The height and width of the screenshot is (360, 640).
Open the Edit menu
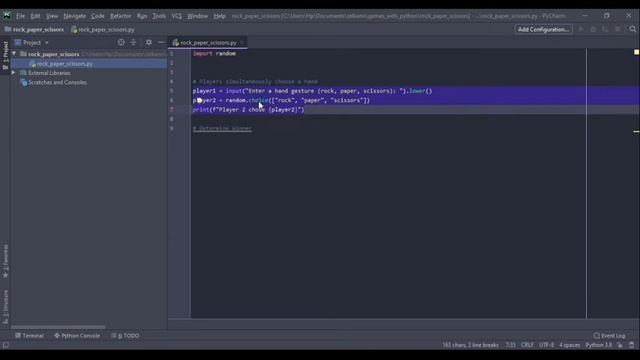[36, 16]
